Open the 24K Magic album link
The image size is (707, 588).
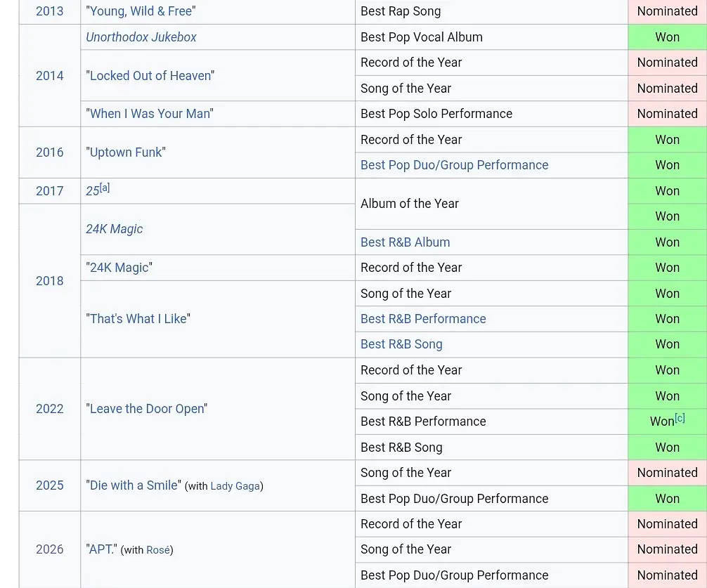tap(115, 229)
